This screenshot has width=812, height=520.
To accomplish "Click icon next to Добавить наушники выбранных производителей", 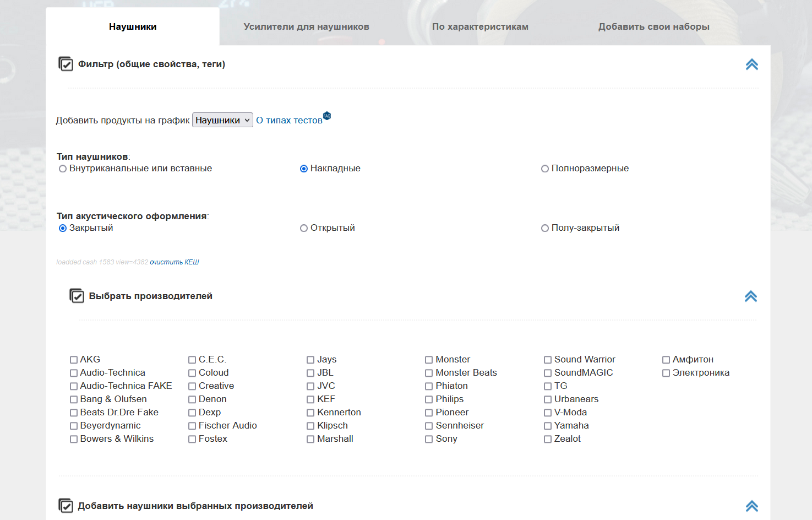I will coord(66,506).
